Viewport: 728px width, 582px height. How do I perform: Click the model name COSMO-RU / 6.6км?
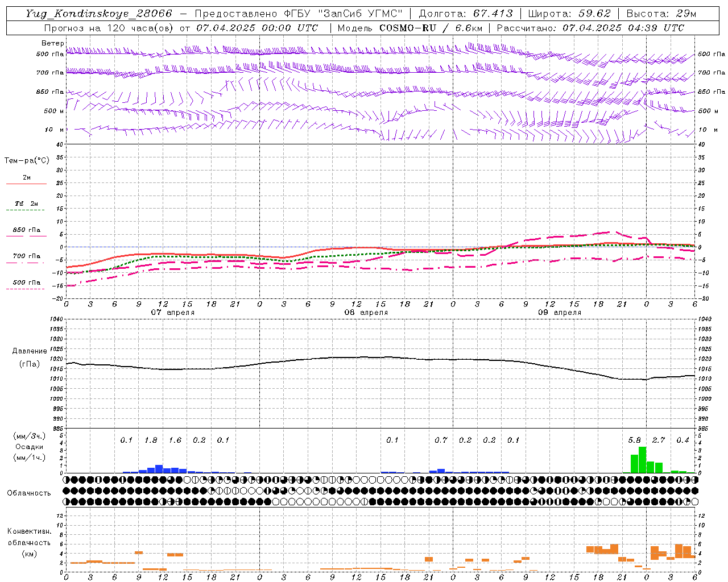coord(431,28)
